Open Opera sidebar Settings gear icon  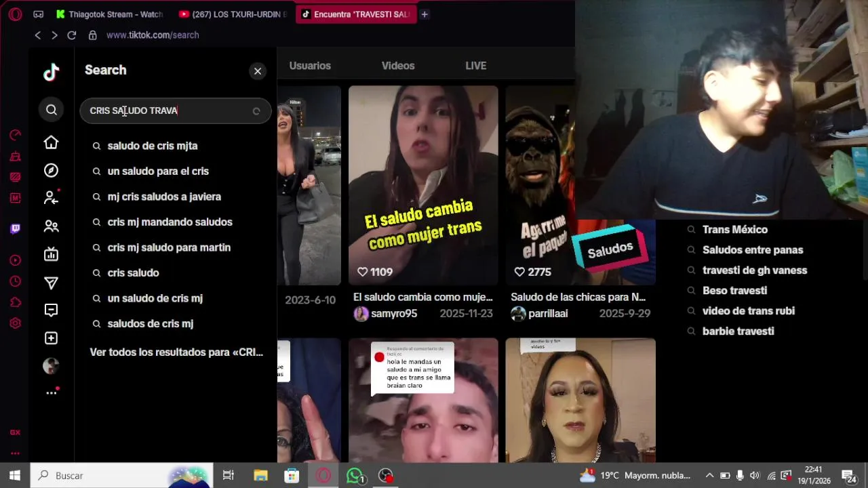coord(15,323)
